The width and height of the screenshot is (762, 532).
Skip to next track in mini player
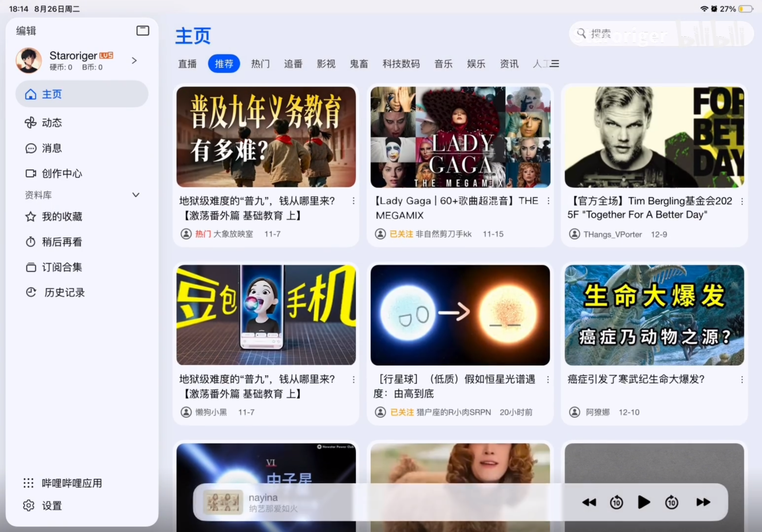click(x=703, y=502)
